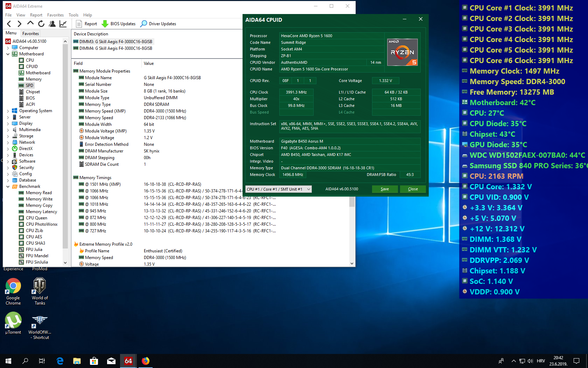Open Microsoft Store from taskbar

click(x=94, y=361)
